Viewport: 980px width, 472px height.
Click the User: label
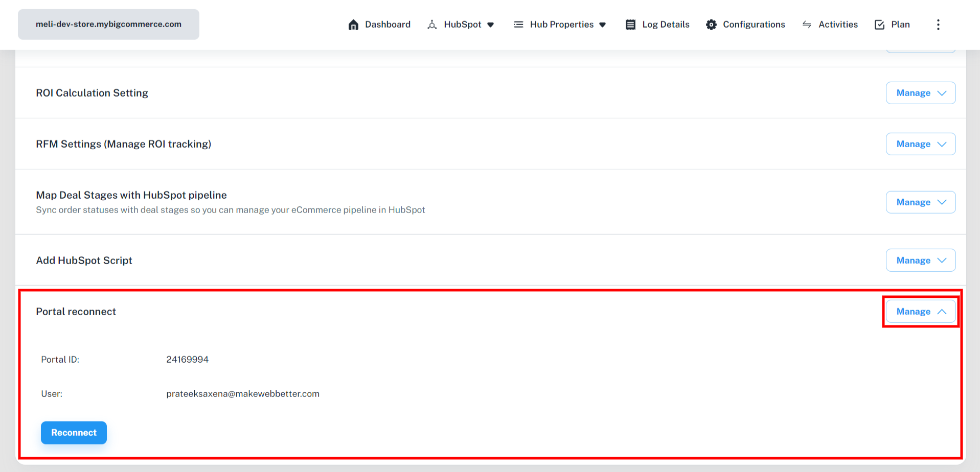52,394
